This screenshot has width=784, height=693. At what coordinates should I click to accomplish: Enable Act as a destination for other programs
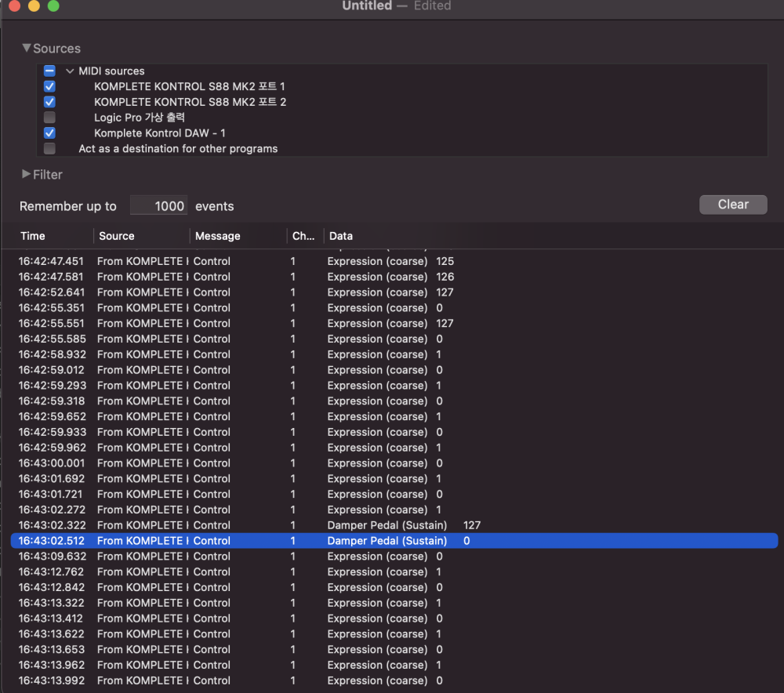coord(49,148)
